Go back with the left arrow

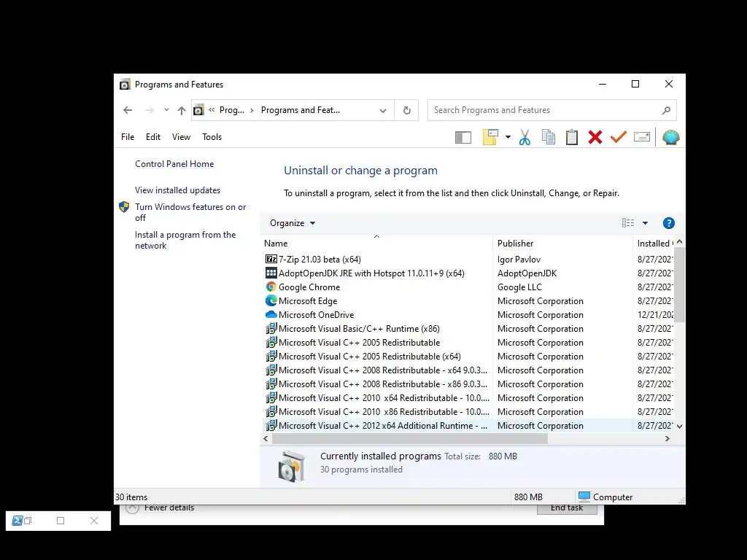128,111
